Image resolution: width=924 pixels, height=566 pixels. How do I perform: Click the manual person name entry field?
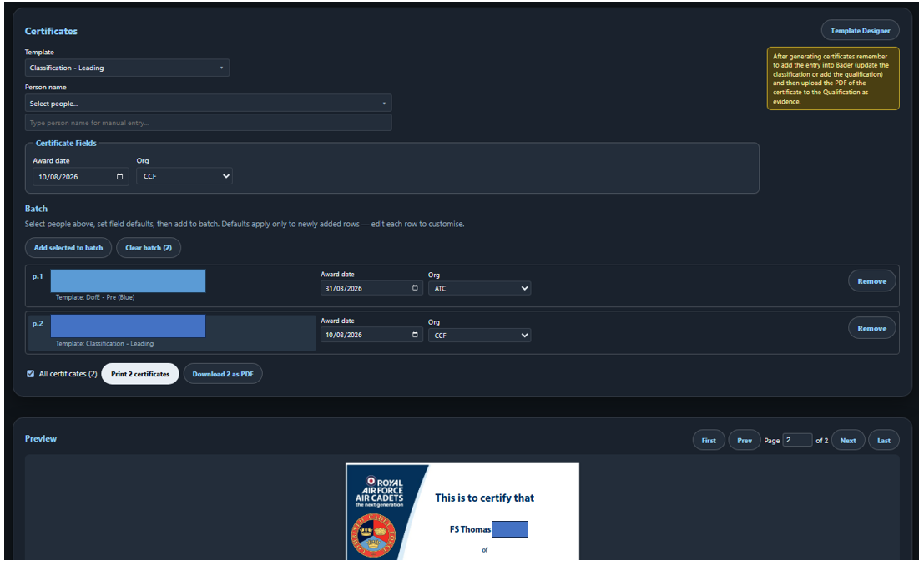point(208,123)
